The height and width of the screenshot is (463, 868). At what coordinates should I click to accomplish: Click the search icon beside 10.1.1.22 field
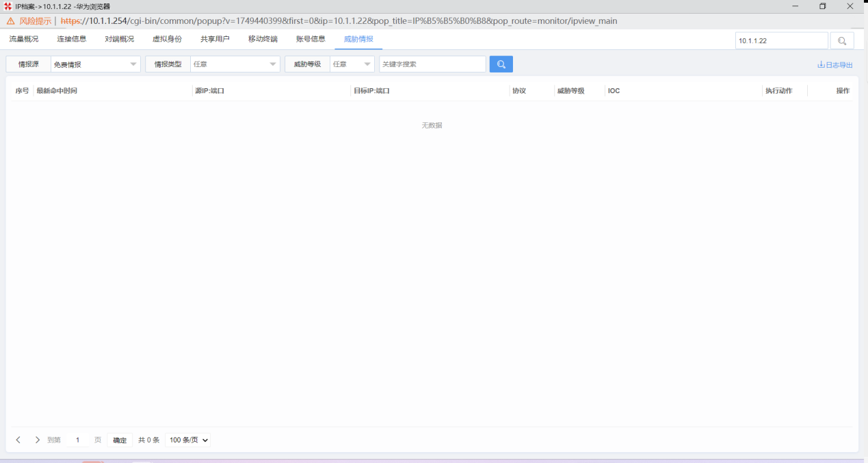point(842,41)
